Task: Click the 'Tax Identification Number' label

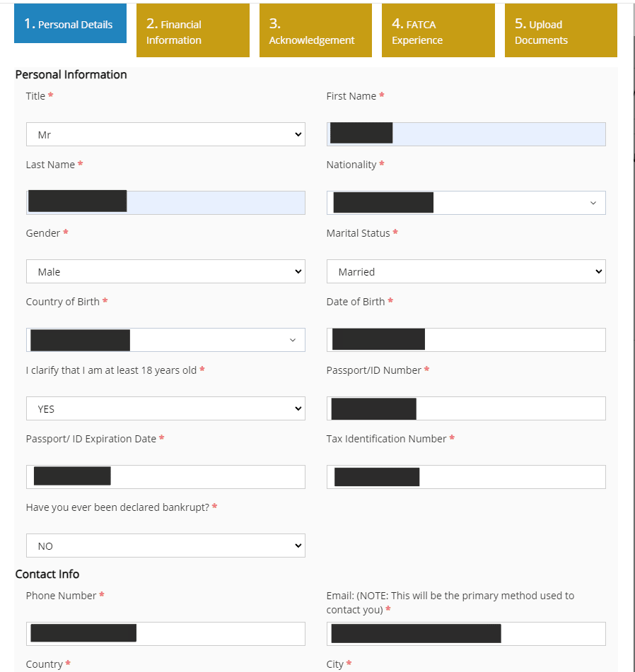Action: [386, 439]
